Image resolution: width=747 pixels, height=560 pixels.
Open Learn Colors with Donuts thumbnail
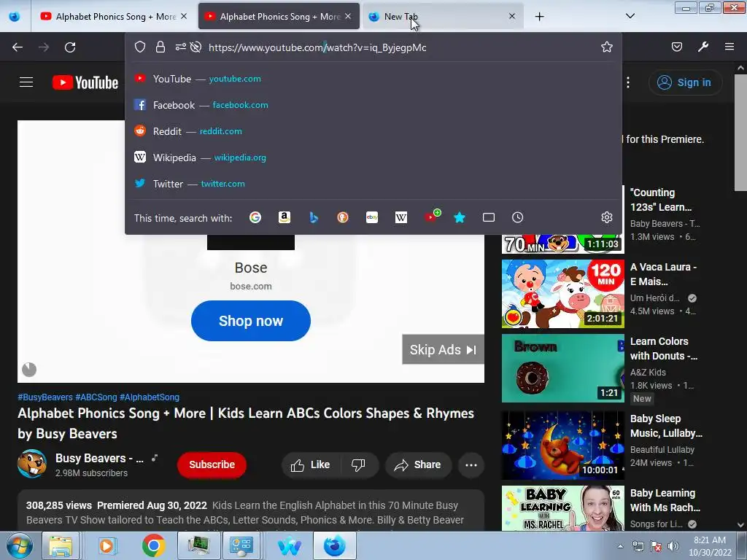pos(562,368)
